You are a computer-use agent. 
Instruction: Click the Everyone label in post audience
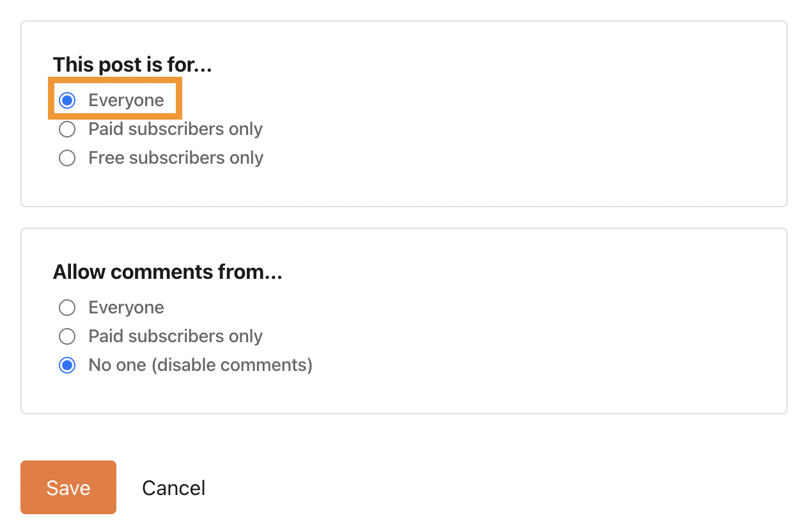click(x=126, y=100)
